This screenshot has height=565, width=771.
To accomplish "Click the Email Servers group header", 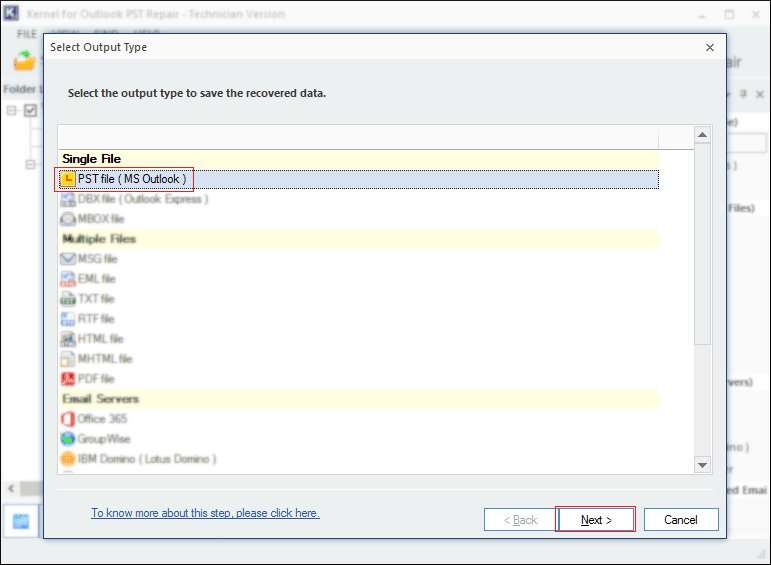I will point(358,399).
